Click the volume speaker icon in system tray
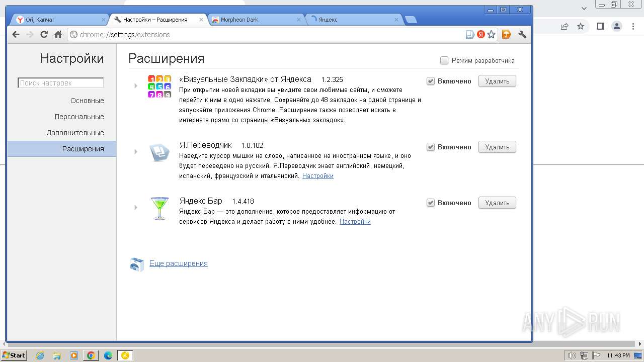This screenshot has width=644, height=362. 572,355
